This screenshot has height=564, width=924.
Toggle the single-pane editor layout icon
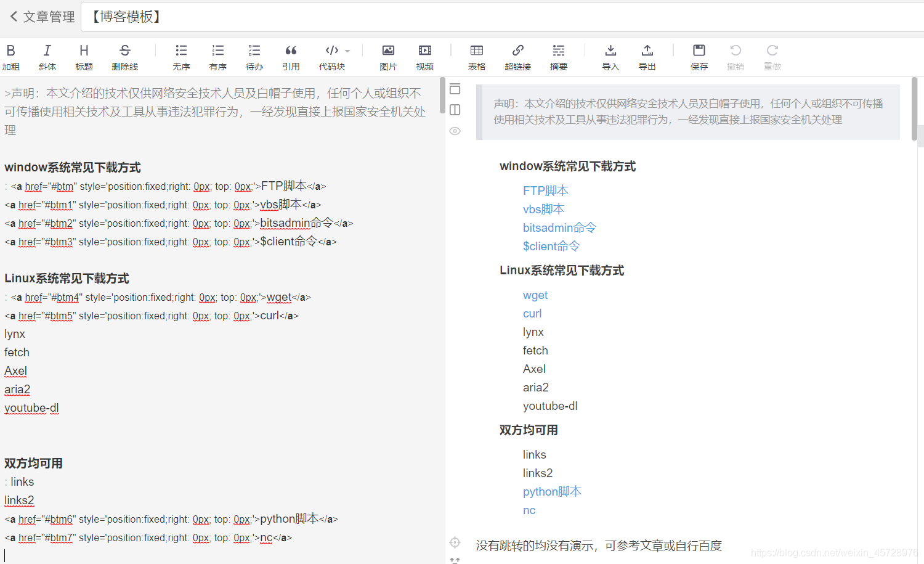(455, 89)
